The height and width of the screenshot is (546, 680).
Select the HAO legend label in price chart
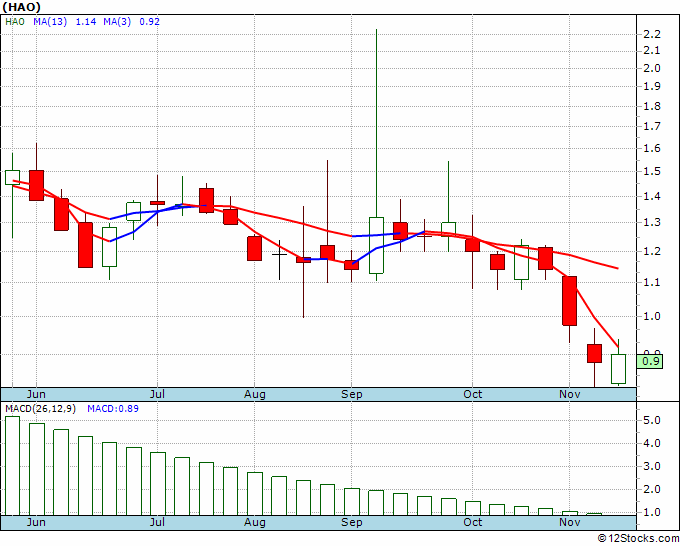point(15,22)
